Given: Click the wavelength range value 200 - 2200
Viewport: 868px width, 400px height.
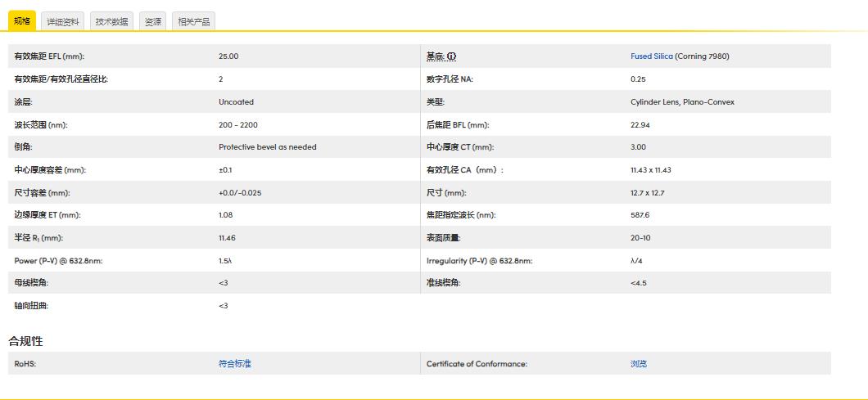Looking at the screenshot, I should 237,125.
